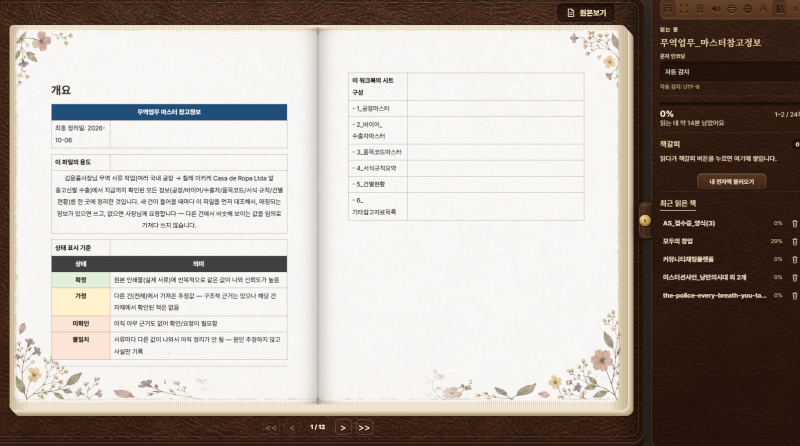Enter fullscreen reading mode

684,9
